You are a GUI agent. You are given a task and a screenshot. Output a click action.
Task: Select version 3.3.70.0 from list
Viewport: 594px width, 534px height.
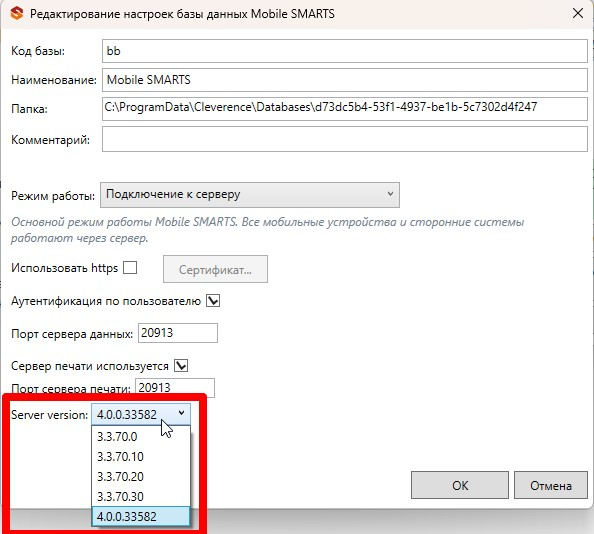(x=141, y=436)
